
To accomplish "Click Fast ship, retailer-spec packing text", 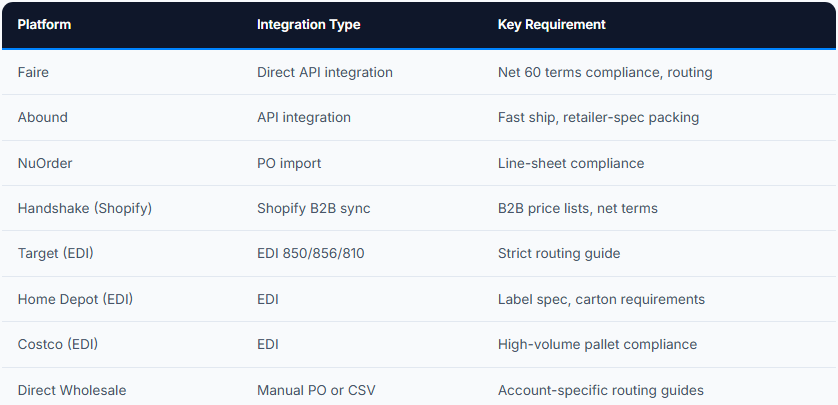I will tap(599, 117).
